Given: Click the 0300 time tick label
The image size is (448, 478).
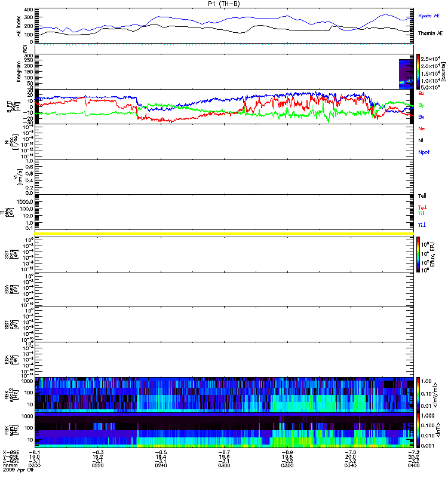Looking at the screenshot, I should pyautogui.click(x=224, y=465).
